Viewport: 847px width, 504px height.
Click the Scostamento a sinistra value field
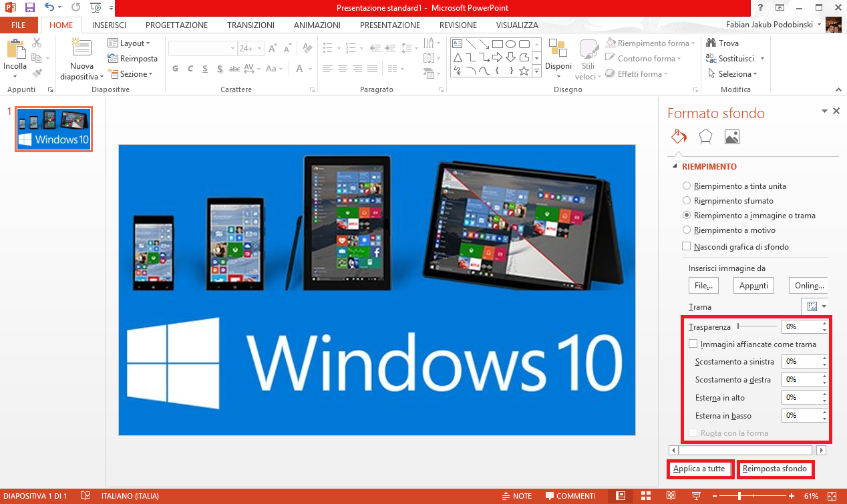tap(800, 361)
